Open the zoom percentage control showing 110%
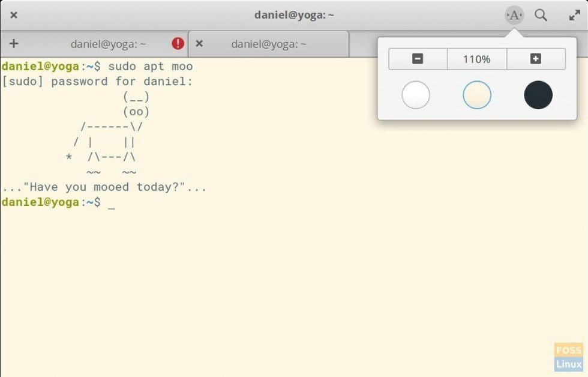The height and width of the screenshot is (377, 588). (476, 58)
